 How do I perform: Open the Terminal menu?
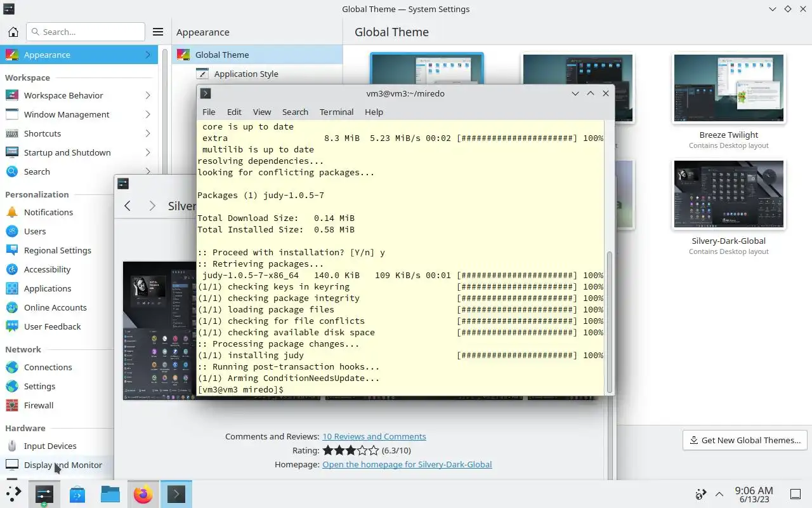pos(336,112)
